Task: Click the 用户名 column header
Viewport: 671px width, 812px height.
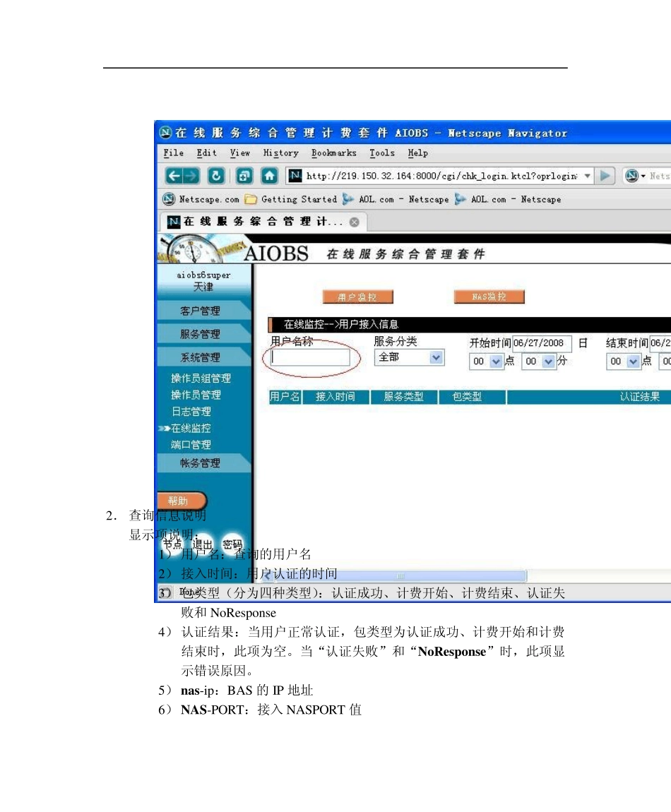Action: [285, 398]
